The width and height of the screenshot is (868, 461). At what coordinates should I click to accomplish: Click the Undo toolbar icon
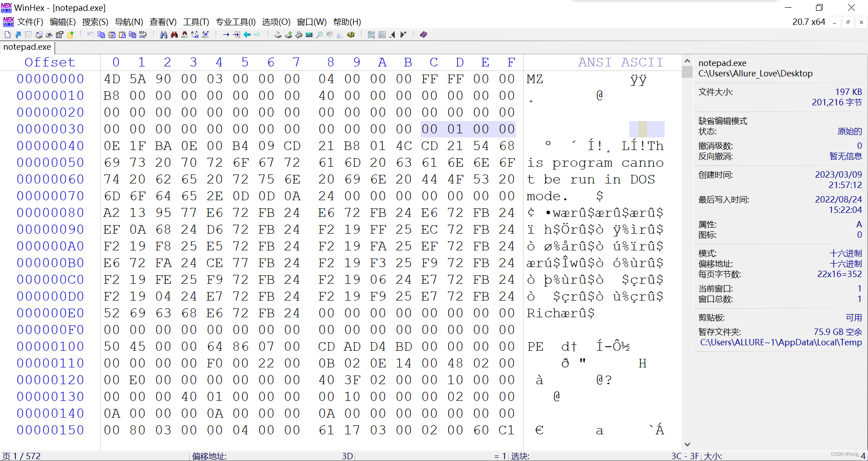90,35
